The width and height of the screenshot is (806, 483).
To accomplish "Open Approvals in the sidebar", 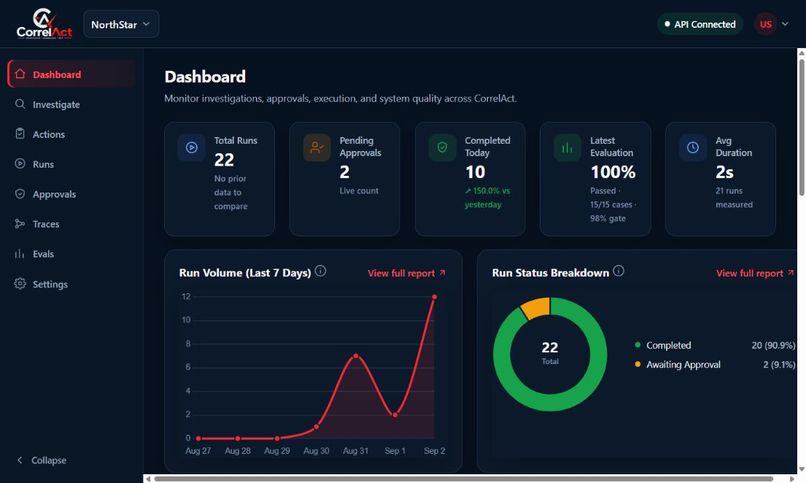I will click(x=71, y=194).
